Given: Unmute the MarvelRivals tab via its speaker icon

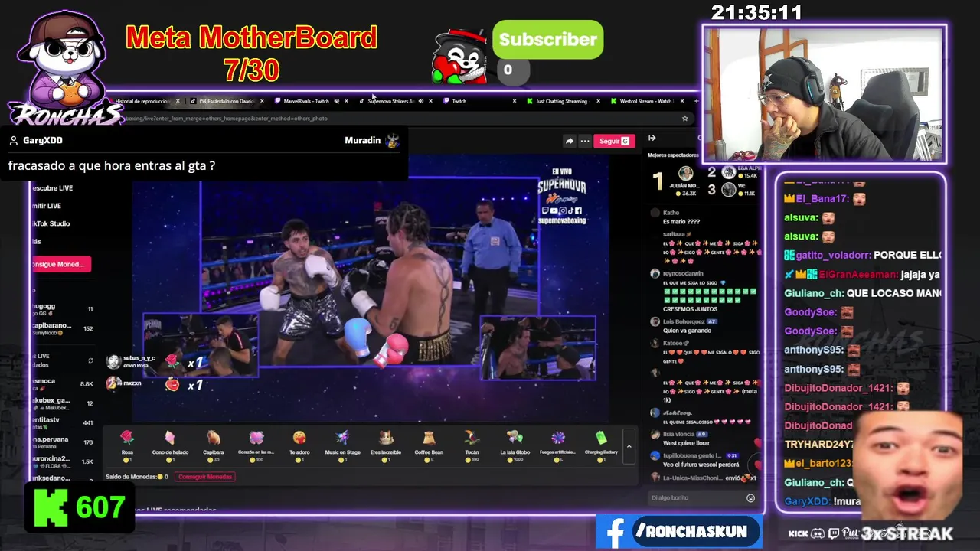Looking at the screenshot, I should (x=336, y=101).
